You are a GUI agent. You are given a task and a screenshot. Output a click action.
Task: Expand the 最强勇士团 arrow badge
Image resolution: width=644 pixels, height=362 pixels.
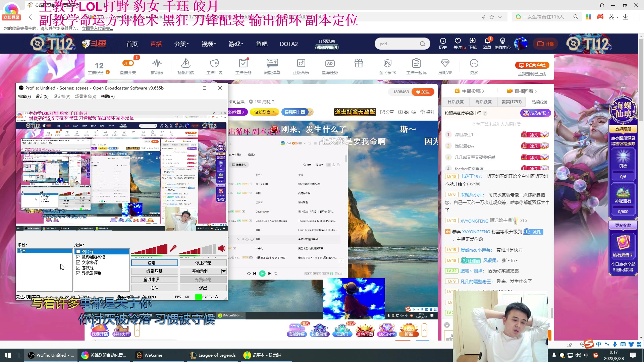pos(297,112)
